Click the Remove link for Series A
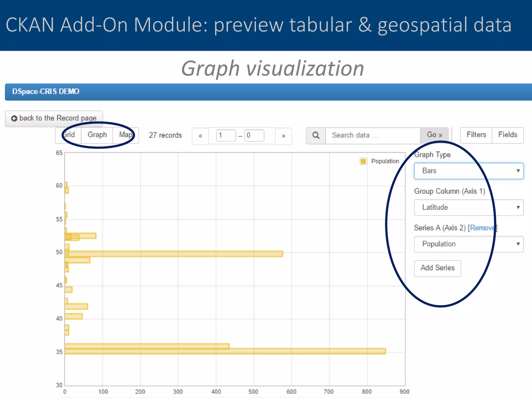This screenshot has height=399, width=532. point(483,228)
